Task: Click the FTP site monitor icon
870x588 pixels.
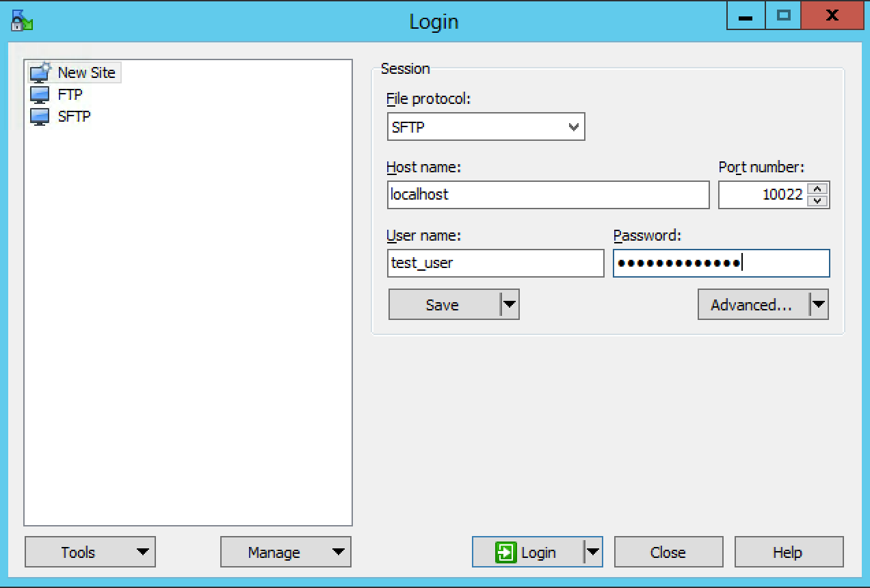Action: click(x=40, y=94)
